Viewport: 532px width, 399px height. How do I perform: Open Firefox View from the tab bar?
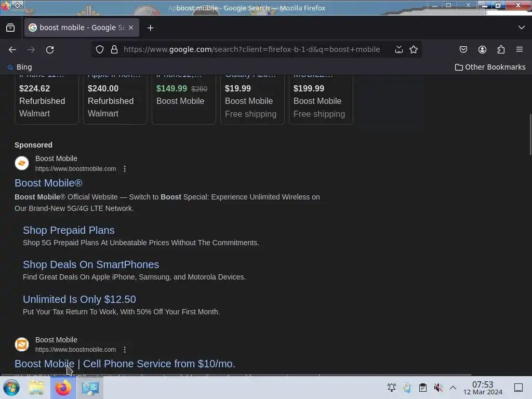10,28
